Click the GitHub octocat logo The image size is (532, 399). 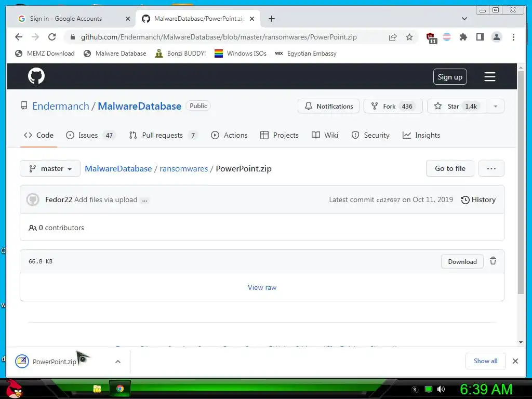click(36, 76)
